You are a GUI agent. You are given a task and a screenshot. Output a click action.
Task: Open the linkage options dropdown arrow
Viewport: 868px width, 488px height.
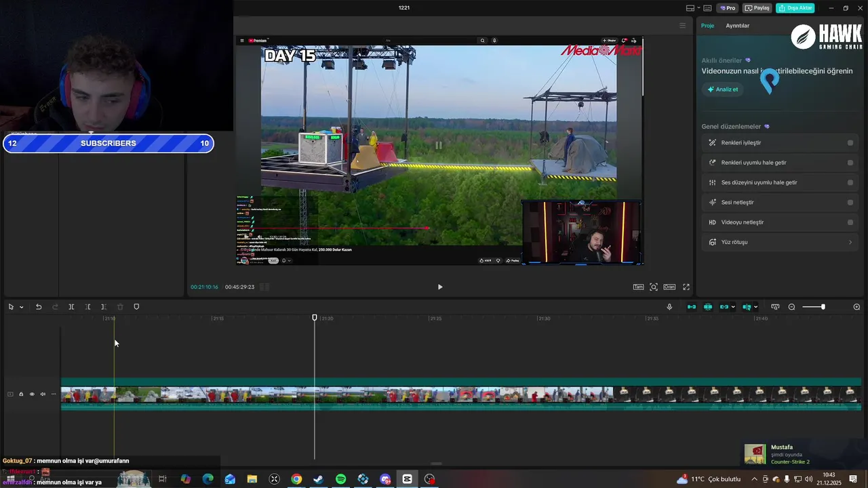733,307
